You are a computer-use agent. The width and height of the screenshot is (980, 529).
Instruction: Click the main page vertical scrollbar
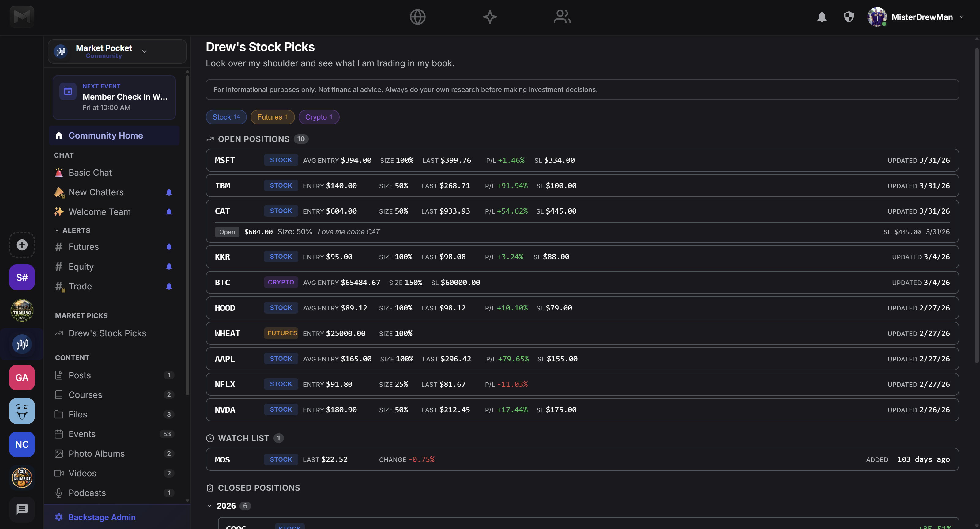(977, 206)
